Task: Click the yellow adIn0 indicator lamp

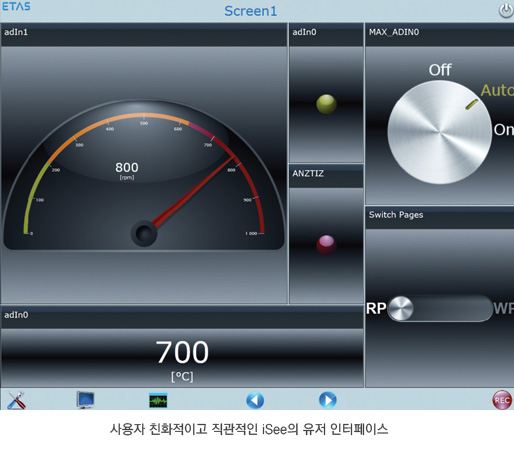Action: point(326,104)
